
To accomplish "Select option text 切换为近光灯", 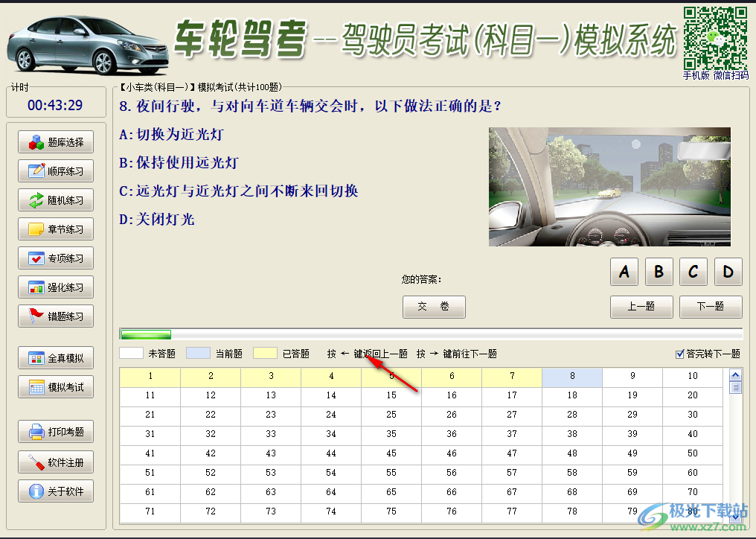I will (x=180, y=134).
